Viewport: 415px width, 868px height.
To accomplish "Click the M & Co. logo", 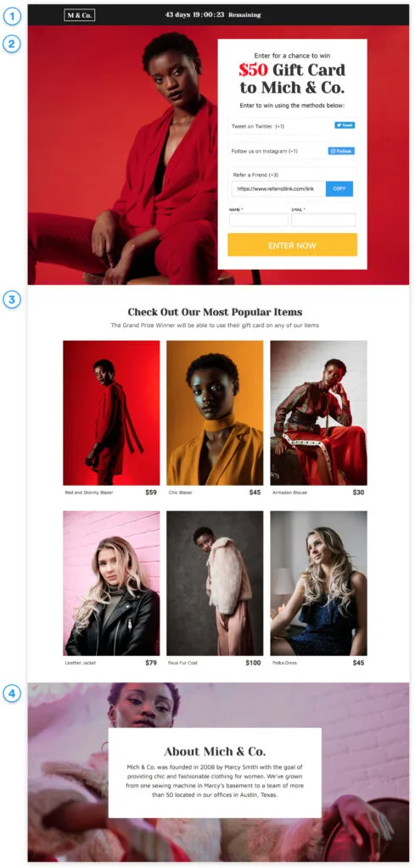I will coord(79,15).
